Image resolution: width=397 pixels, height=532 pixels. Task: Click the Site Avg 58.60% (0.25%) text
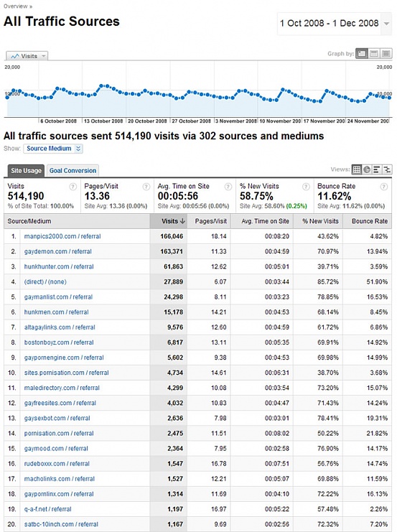[x=273, y=206]
